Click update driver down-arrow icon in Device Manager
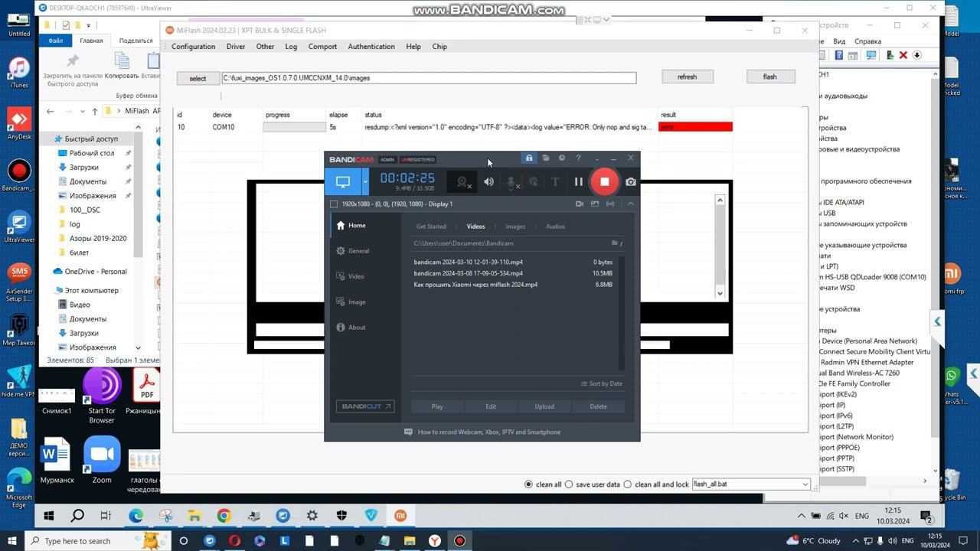980x551 pixels. coord(916,55)
